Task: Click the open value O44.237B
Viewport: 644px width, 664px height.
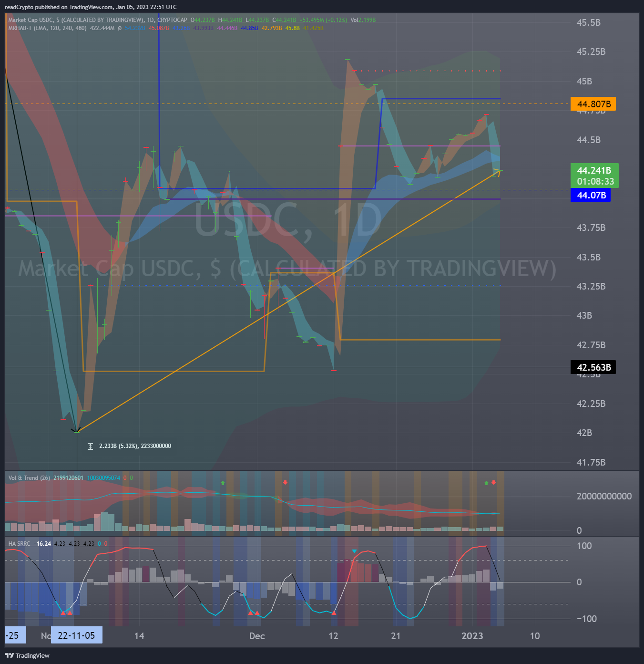Action: click(203, 20)
